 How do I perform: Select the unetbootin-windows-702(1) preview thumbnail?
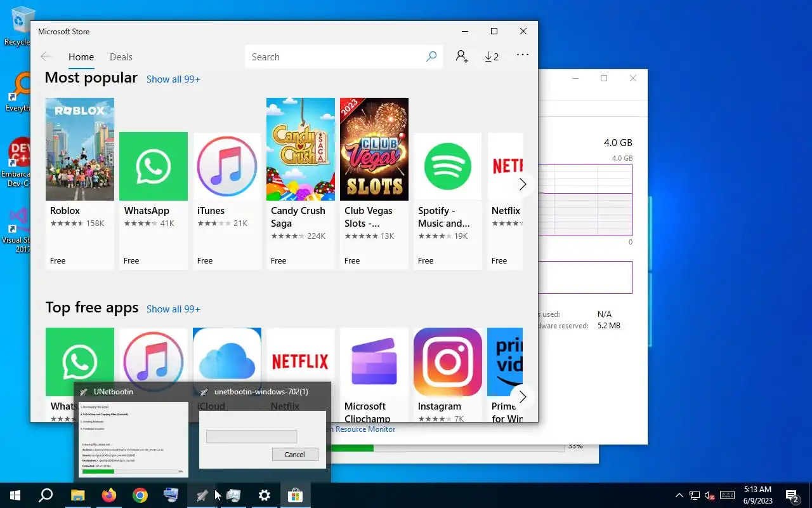click(x=263, y=439)
